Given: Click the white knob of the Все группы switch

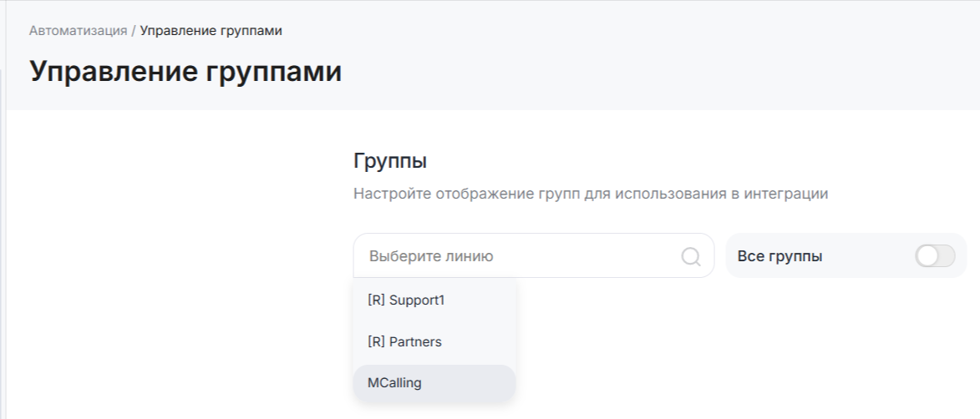Looking at the screenshot, I should [x=927, y=256].
